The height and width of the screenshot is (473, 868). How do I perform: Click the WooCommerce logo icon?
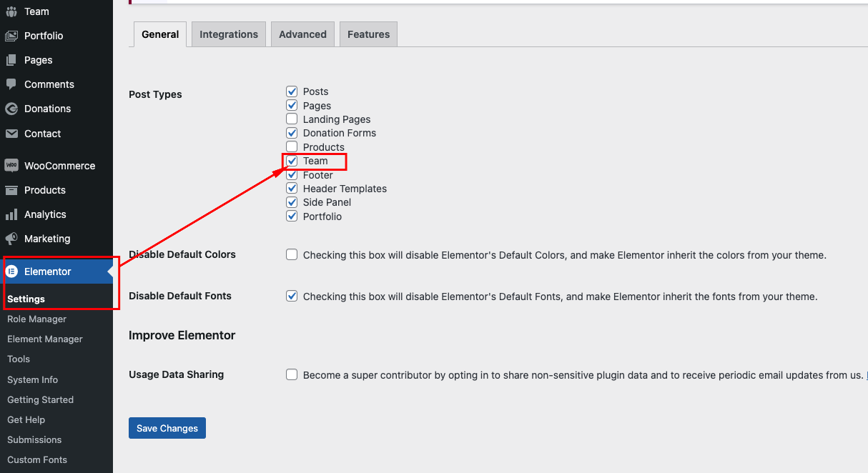pos(11,166)
